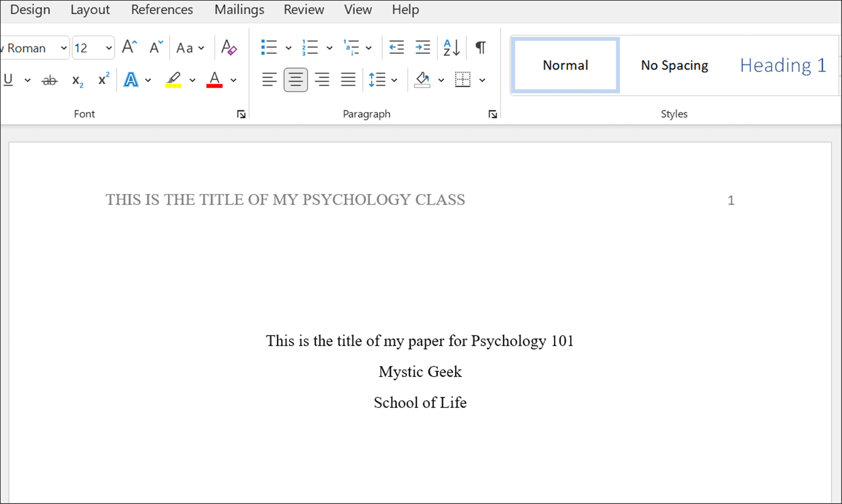Toggle Underline formatting

tap(8, 80)
